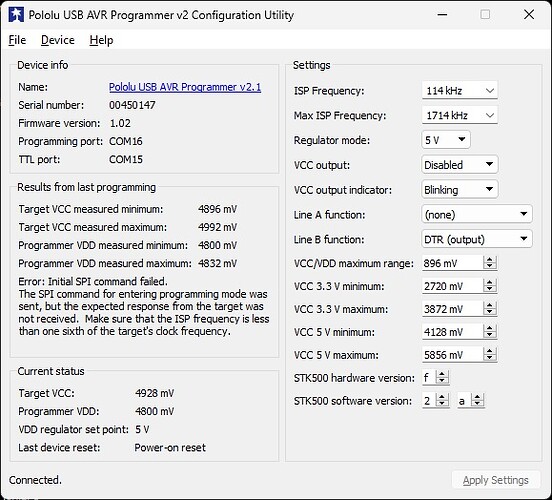
Task: Increase VCC/VDD maximum range with up arrow
Action: [490, 260]
